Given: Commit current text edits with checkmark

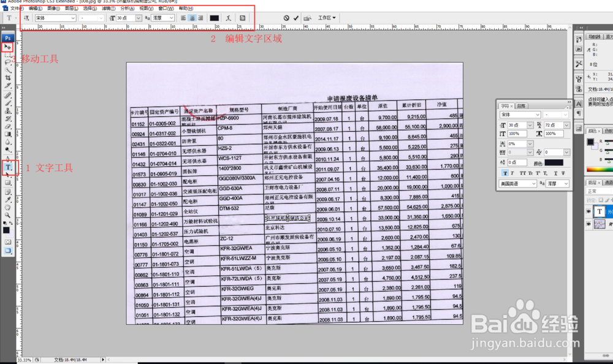Looking at the screenshot, I should pos(296,18).
